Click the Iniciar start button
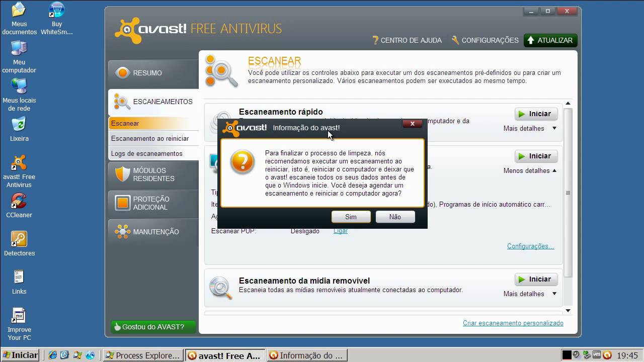Viewport: 644px width, 362px height. (x=20, y=355)
